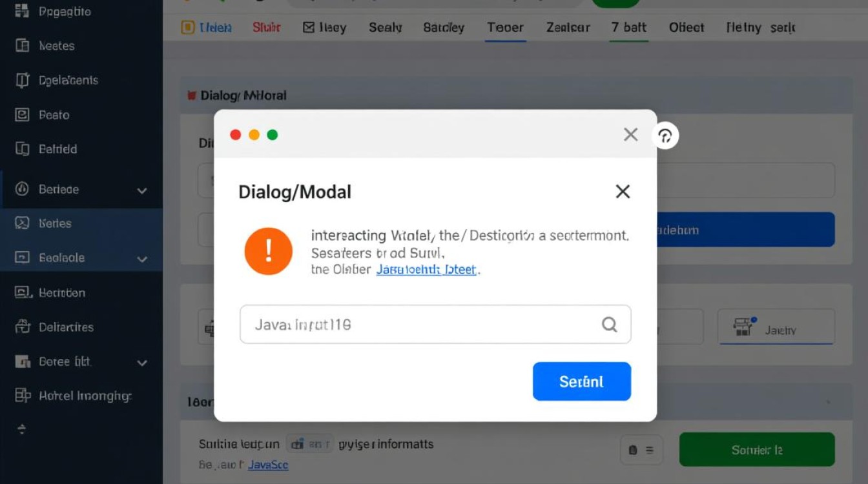Screen dimensions: 868x484
Task: Click the blue Serinl button
Action: point(581,381)
